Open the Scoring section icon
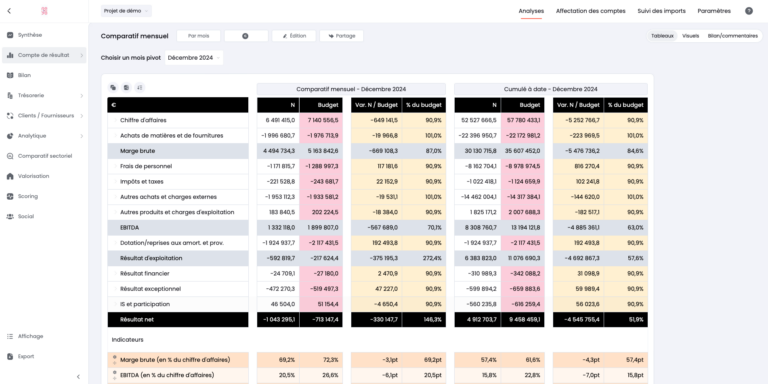 (x=10, y=196)
